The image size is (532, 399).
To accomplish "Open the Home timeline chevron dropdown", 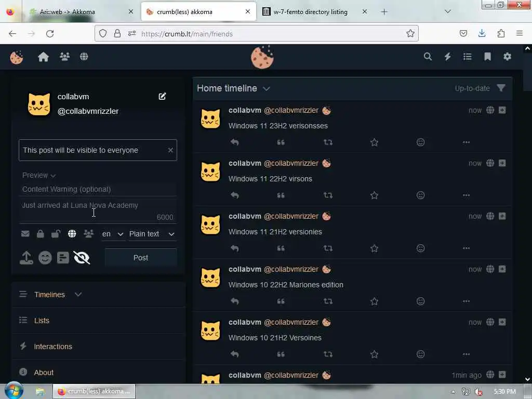I will pos(267,88).
